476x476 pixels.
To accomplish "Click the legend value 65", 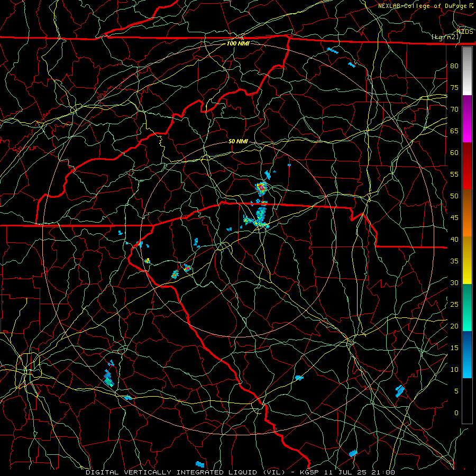I will 454,131.
